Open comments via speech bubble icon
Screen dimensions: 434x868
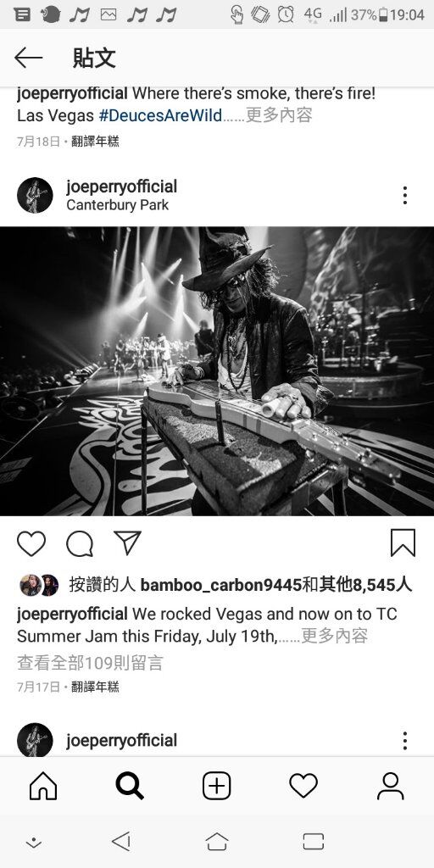pos(80,543)
